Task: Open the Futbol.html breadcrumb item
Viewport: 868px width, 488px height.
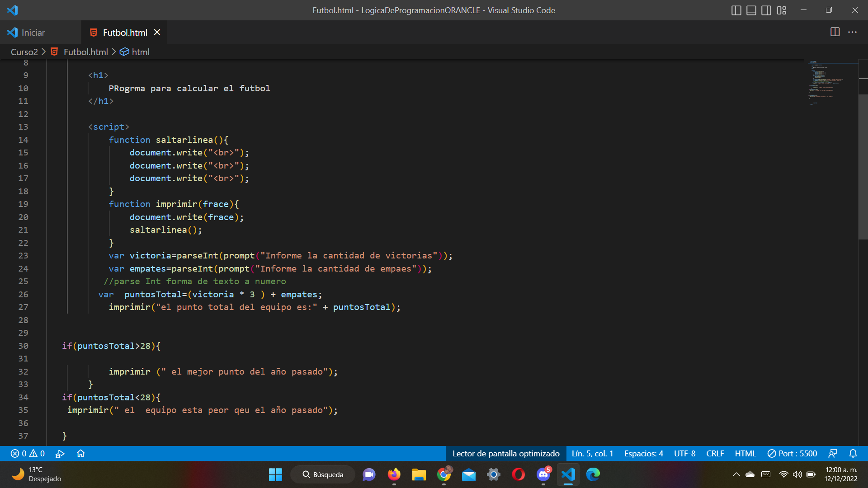Action: [86, 52]
